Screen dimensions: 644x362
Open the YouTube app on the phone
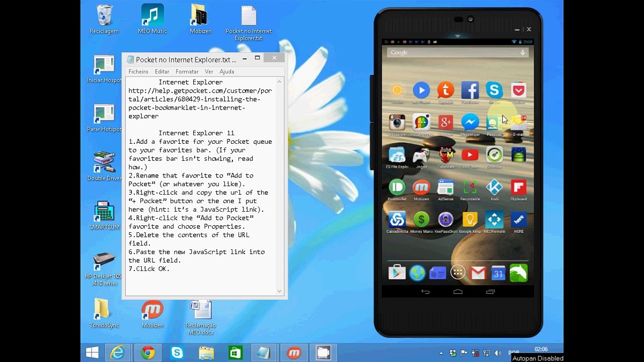[470, 155]
